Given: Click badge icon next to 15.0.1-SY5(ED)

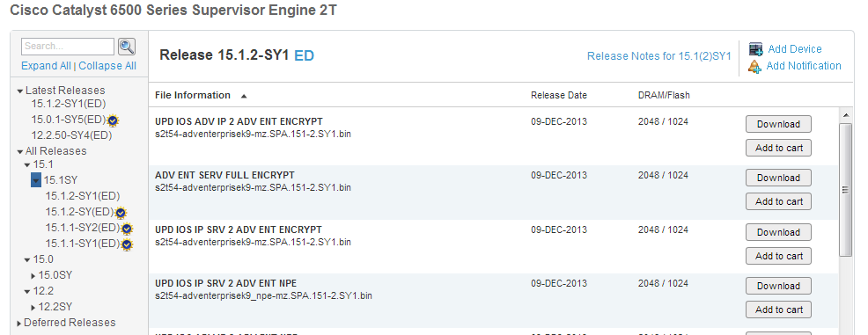Looking at the screenshot, I should click(x=113, y=120).
